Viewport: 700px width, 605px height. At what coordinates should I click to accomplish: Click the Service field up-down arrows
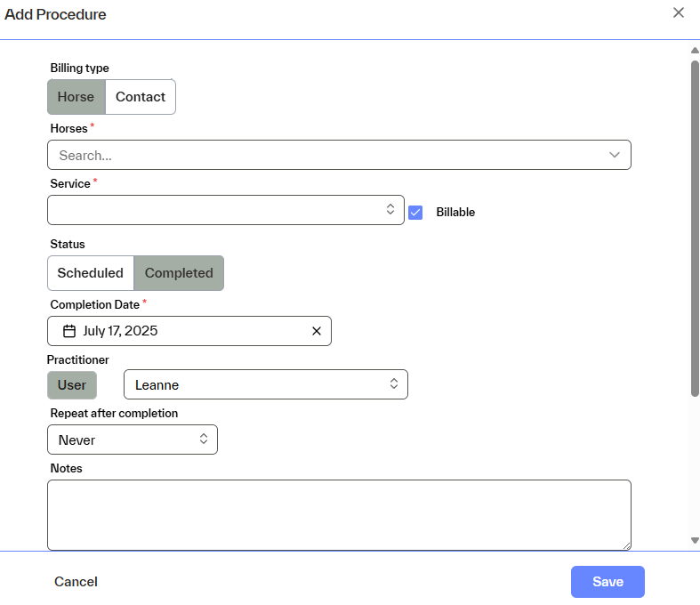[390, 209]
